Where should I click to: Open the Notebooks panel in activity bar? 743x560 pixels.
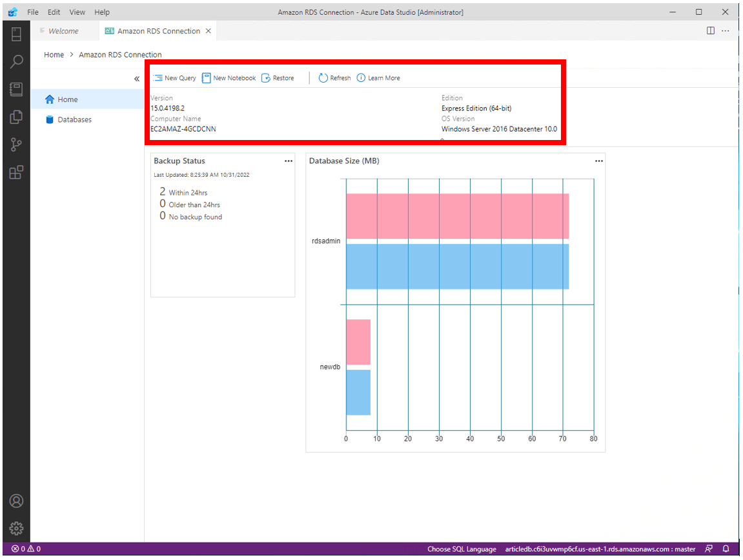[16, 89]
